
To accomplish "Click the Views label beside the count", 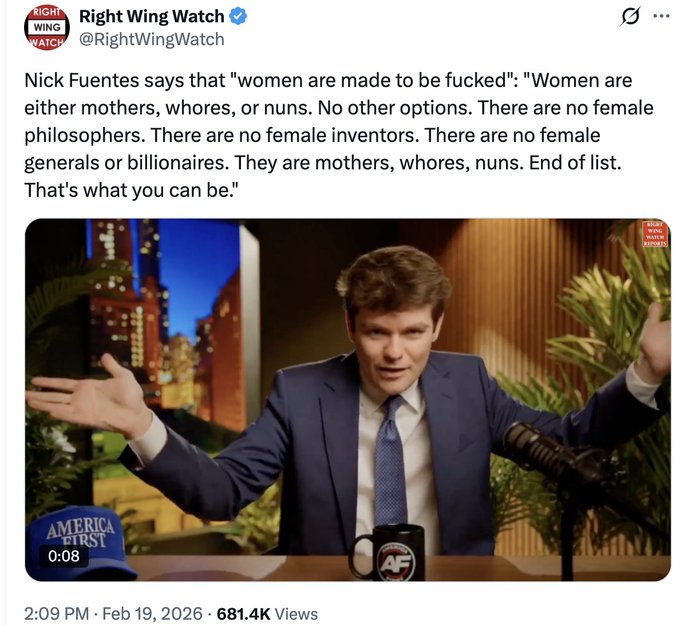I will (296, 614).
